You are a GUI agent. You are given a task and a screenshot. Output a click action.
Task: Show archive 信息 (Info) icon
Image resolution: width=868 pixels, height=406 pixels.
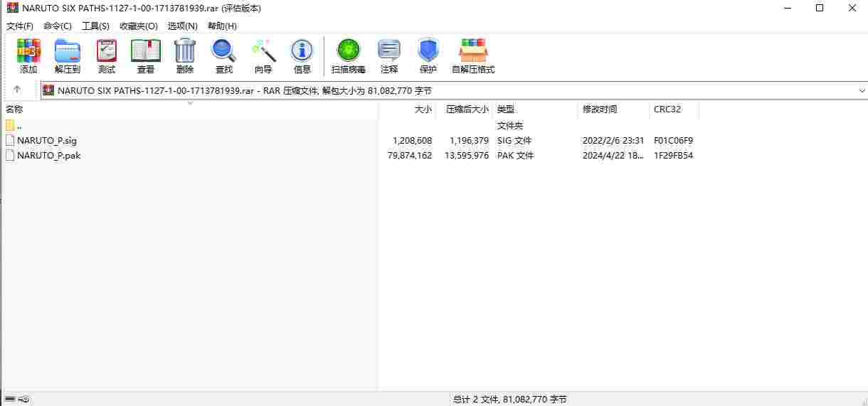[302, 55]
